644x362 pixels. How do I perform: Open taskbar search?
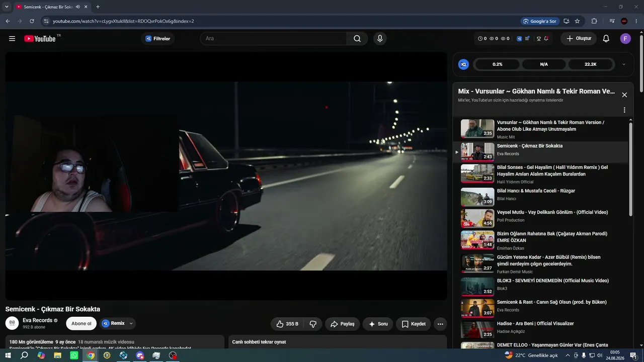coord(24,355)
